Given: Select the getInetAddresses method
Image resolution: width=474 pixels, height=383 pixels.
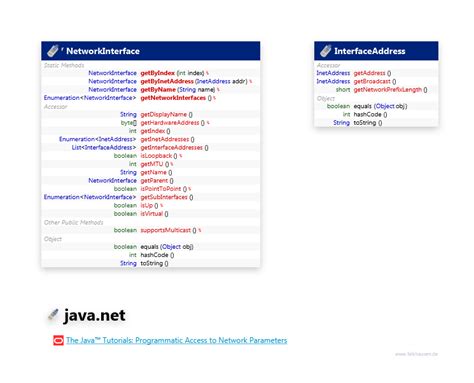Looking at the screenshot, I should click(x=165, y=139).
